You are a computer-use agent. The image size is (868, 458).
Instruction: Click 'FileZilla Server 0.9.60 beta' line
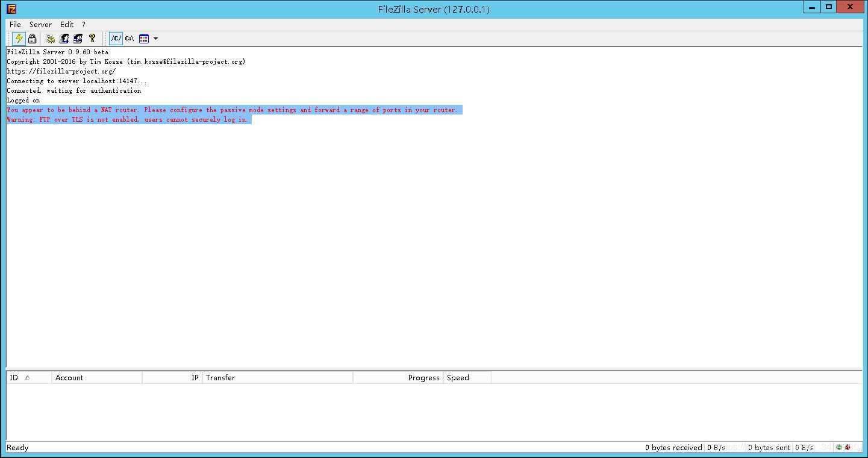[x=58, y=52]
